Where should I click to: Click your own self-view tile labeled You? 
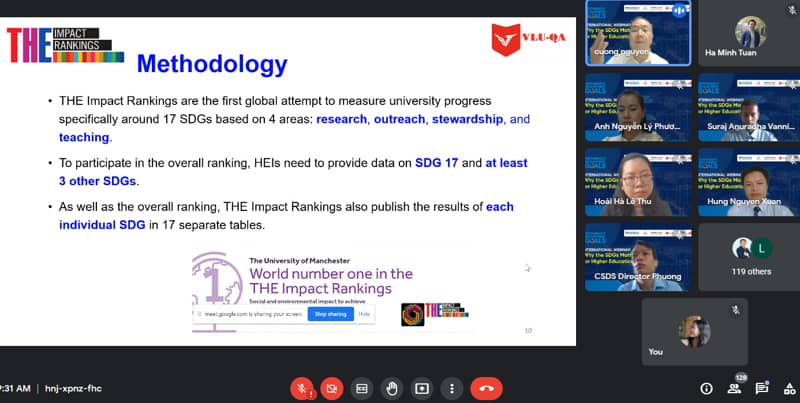pyautogui.click(x=693, y=332)
